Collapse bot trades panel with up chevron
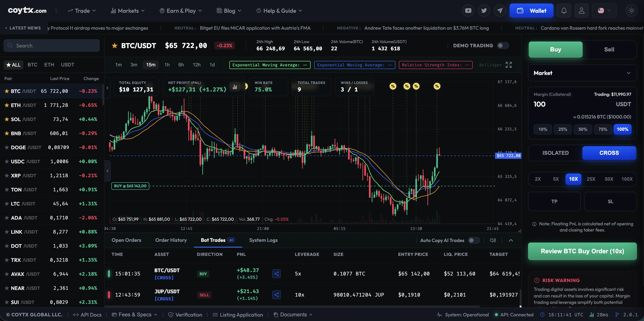 point(511,240)
